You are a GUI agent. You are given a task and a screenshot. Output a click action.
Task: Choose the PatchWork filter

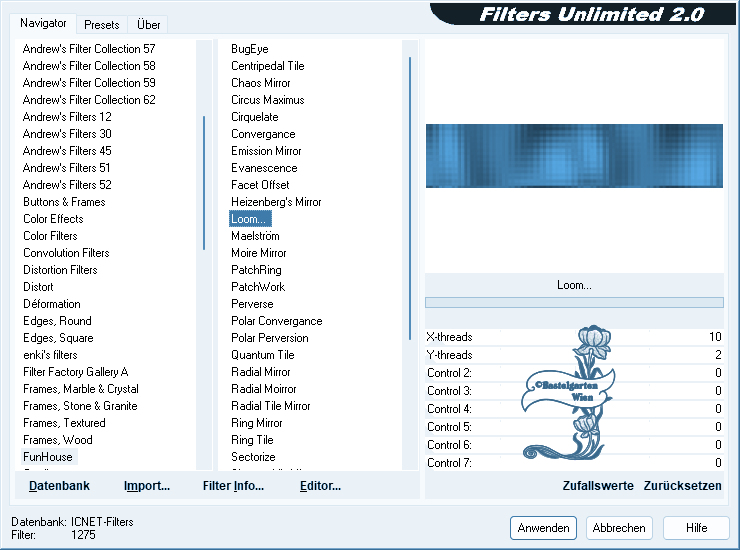coord(258,287)
